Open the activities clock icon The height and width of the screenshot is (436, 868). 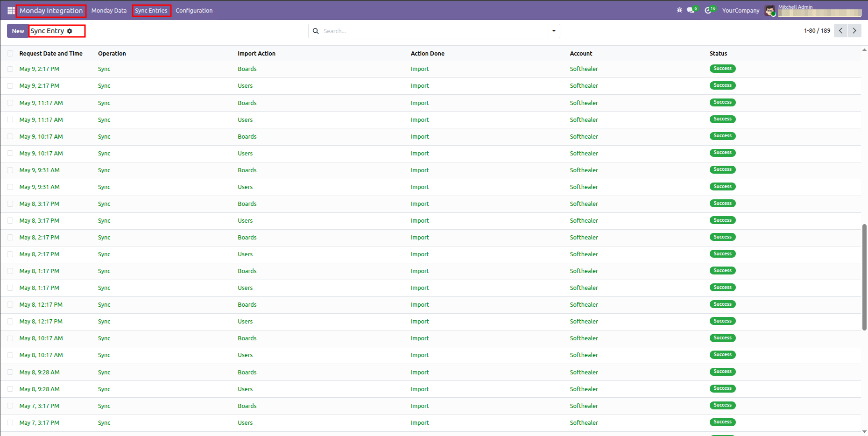(708, 10)
